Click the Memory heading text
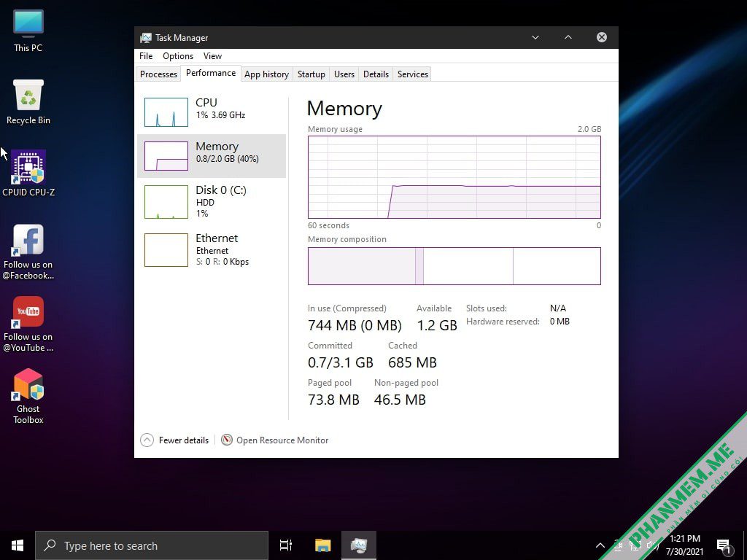 [x=344, y=109]
